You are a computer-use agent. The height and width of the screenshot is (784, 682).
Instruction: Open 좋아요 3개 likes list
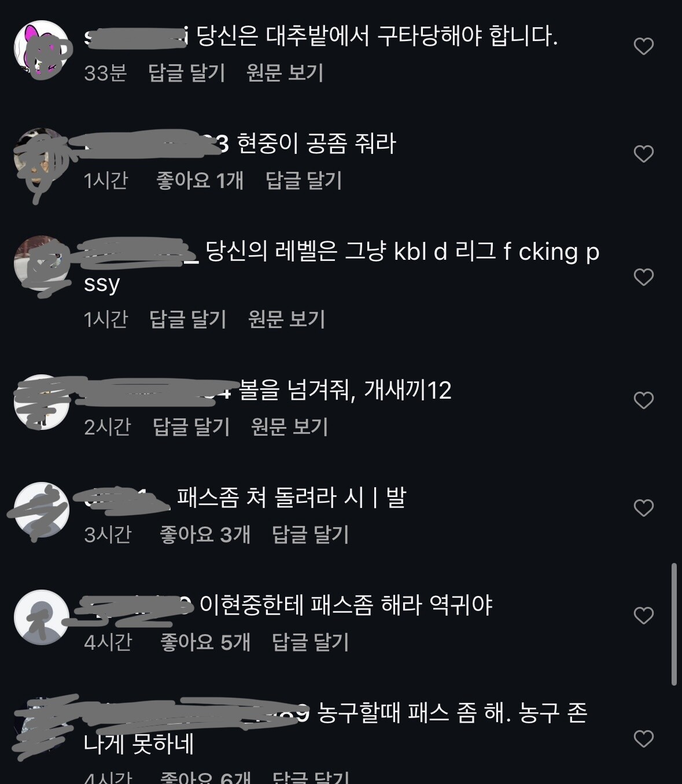click(205, 535)
